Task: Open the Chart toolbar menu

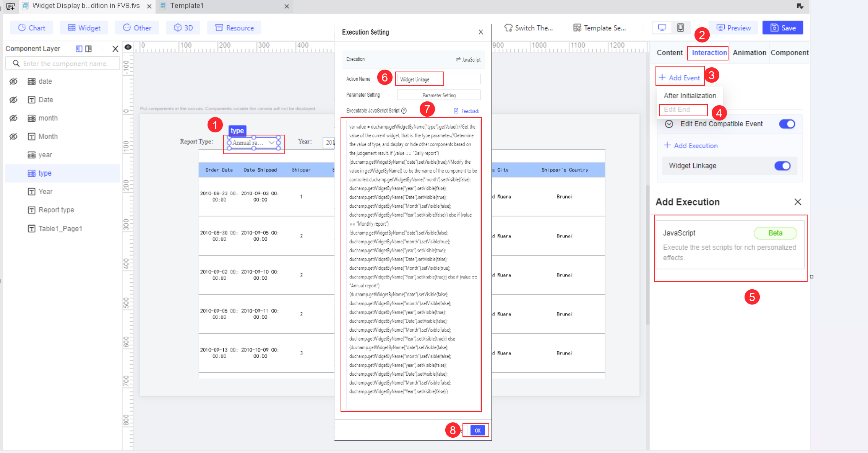Action: pyautogui.click(x=32, y=28)
